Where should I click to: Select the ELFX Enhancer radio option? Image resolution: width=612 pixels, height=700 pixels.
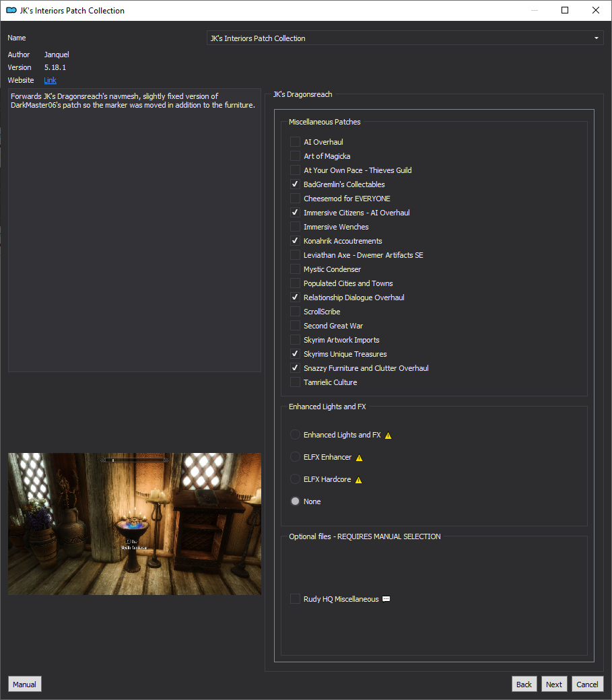point(295,457)
